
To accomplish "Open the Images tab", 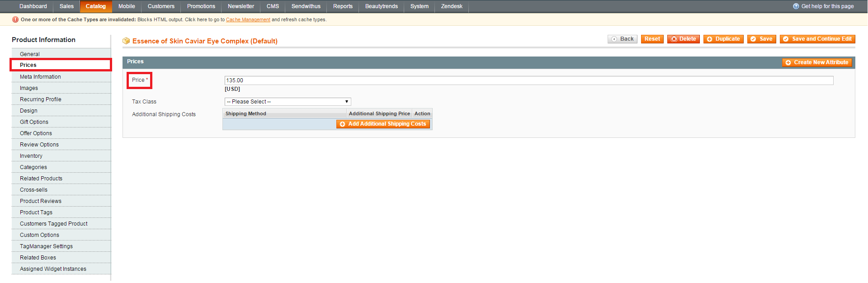I will coord(61,88).
